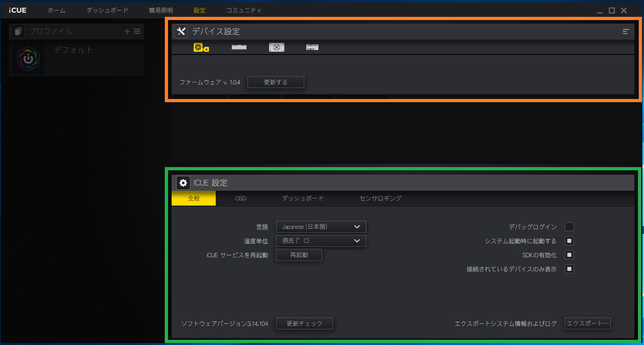Select the liquid cooler device icon
Viewport: 644px width, 345px height.
[x=201, y=47]
